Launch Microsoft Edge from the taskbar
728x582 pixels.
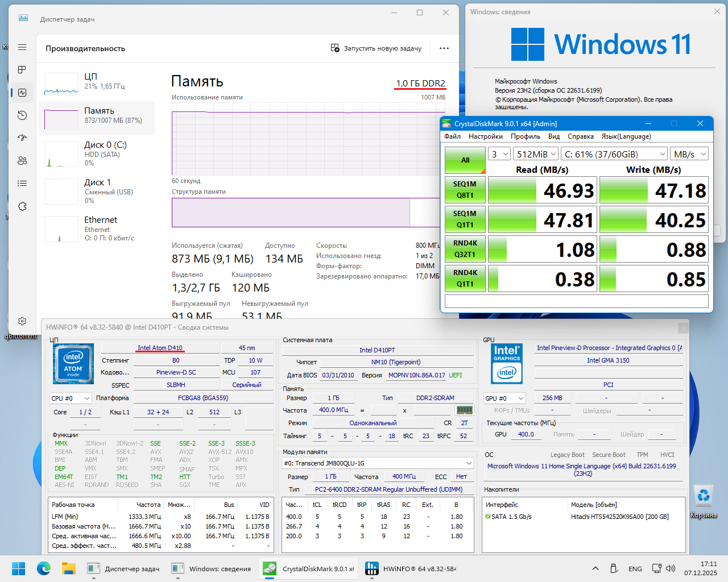[x=44, y=568]
